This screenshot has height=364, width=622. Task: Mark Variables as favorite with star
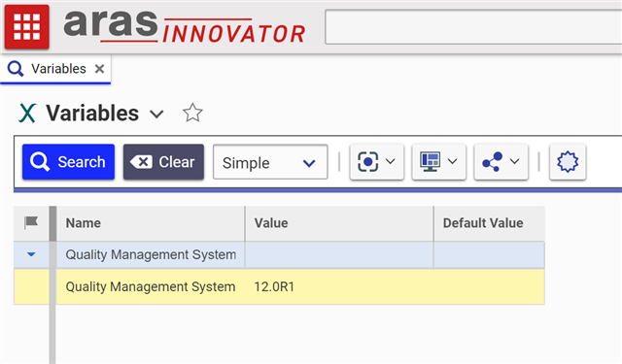click(192, 113)
